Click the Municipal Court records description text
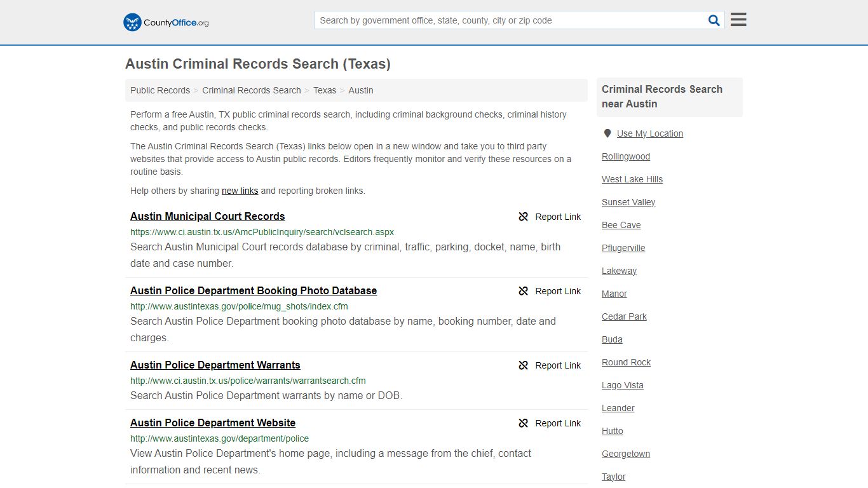The height and width of the screenshot is (488, 868). (x=346, y=255)
